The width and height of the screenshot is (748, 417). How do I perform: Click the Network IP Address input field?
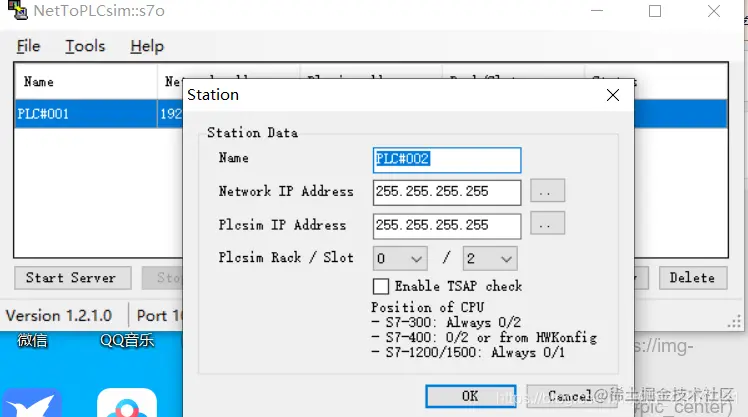pos(447,192)
